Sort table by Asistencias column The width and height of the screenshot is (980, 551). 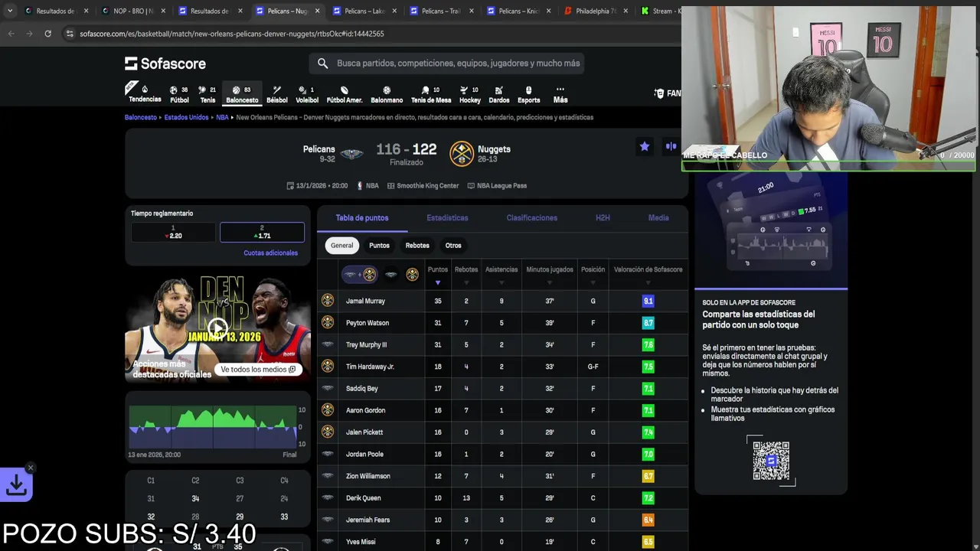[501, 275]
